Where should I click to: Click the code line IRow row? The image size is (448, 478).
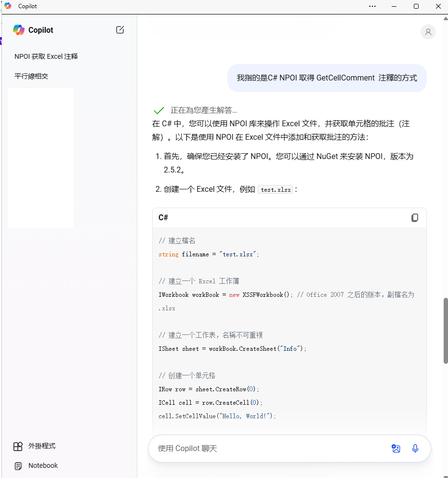(x=209, y=389)
